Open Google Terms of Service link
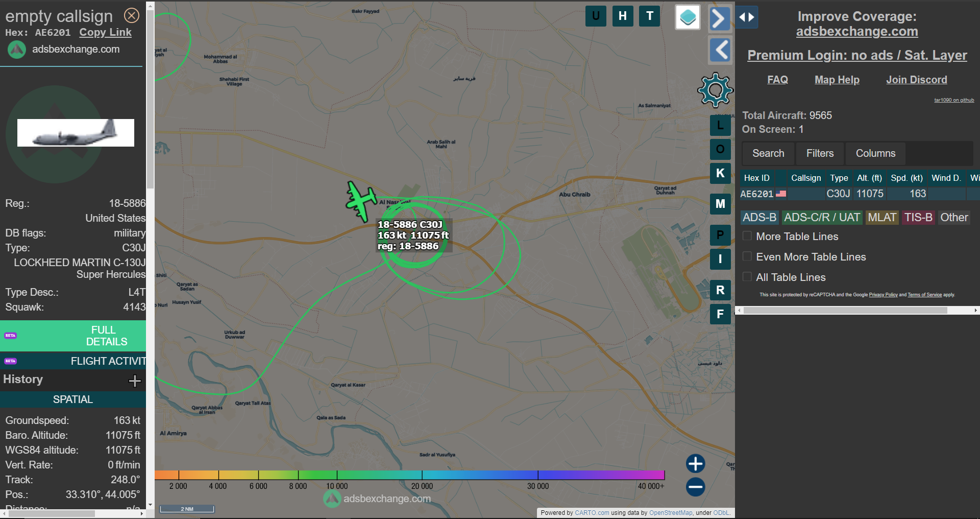 (x=924, y=295)
